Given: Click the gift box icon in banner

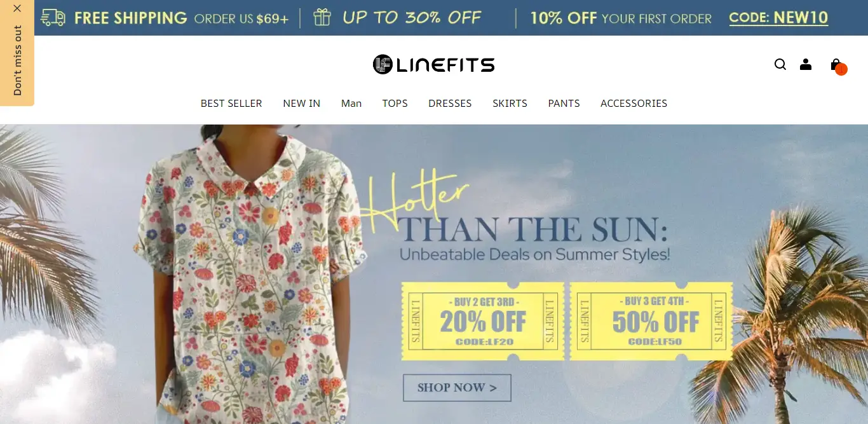Looking at the screenshot, I should (322, 17).
